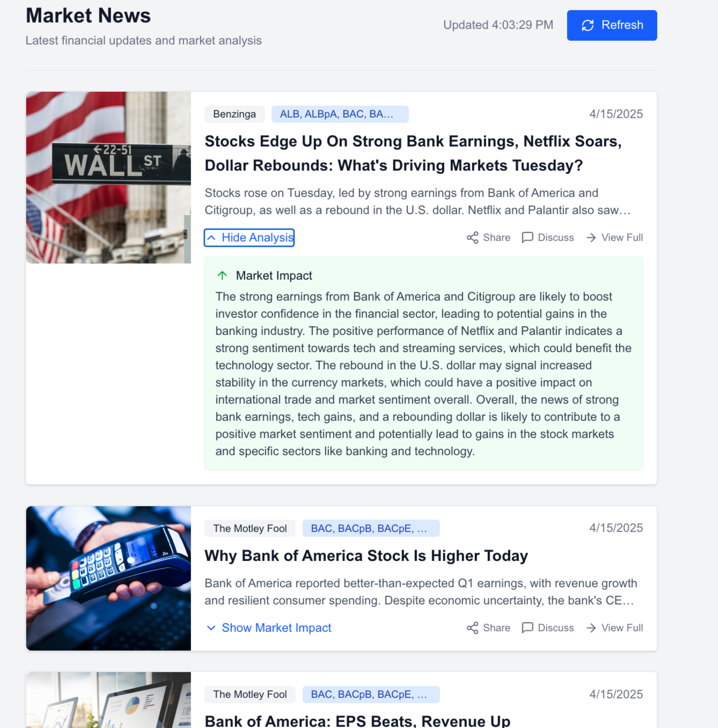Select the Benzinga source tag

(235, 114)
